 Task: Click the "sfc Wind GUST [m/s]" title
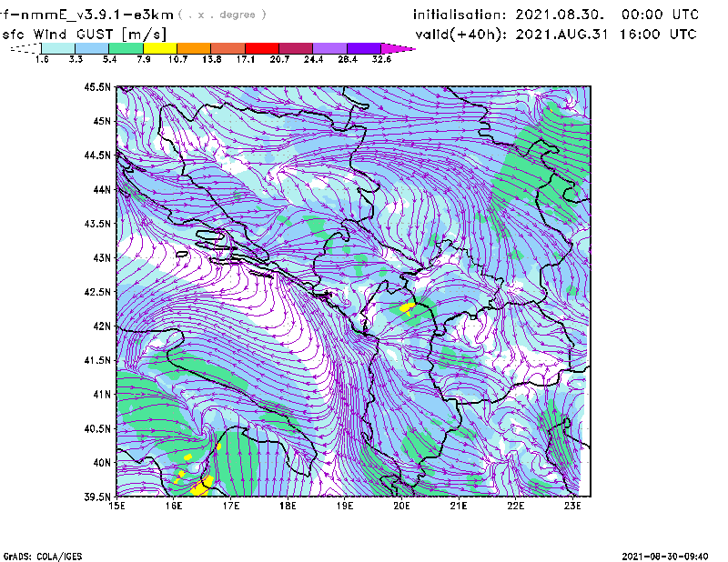pos(84,35)
